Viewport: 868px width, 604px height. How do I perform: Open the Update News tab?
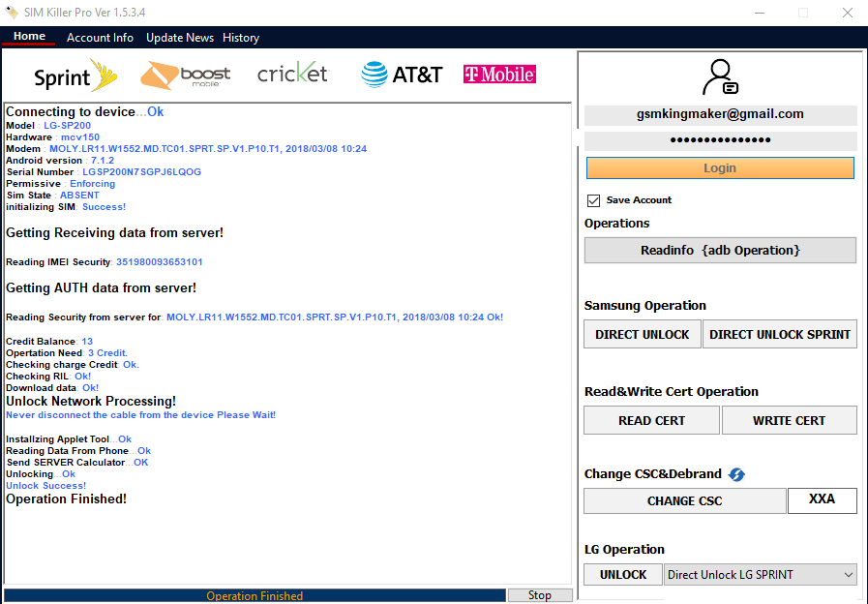coord(180,38)
